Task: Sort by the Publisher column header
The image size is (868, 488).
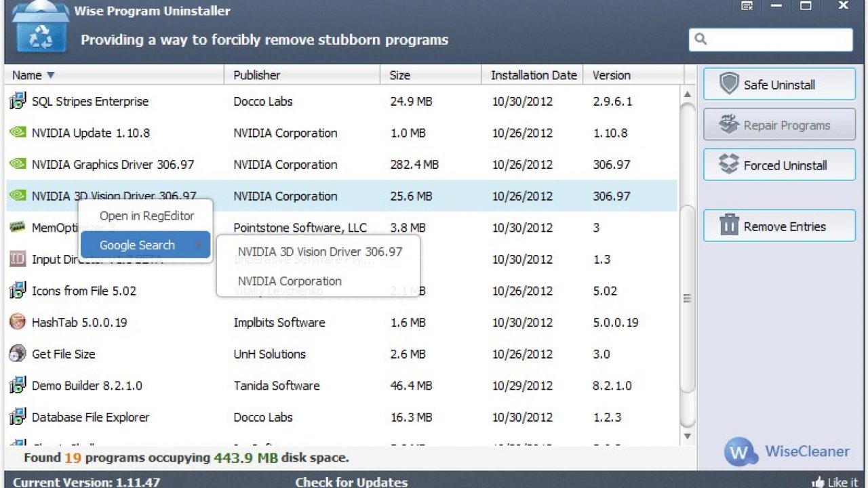Action: tap(302, 75)
